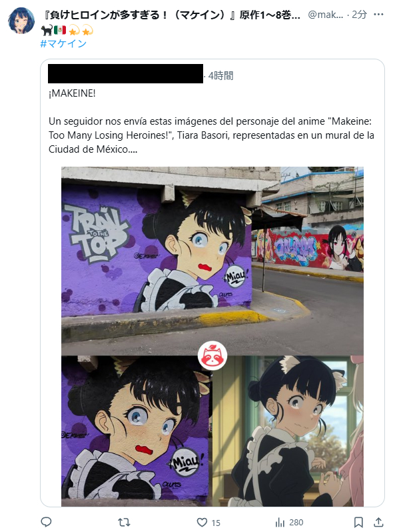This screenshot has height=532, width=393.
Task: Bookmark this post
Action: (x=358, y=522)
